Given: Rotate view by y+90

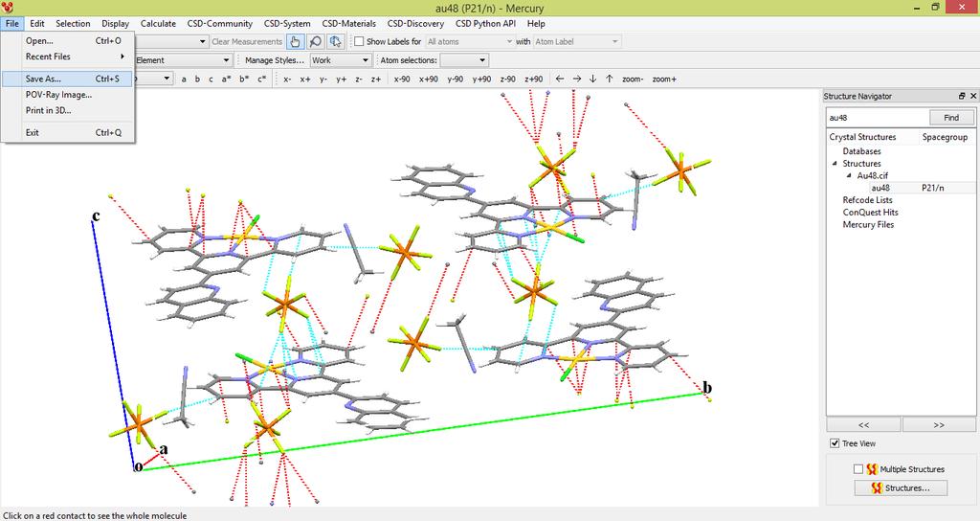Looking at the screenshot, I should (x=482, y=79).
